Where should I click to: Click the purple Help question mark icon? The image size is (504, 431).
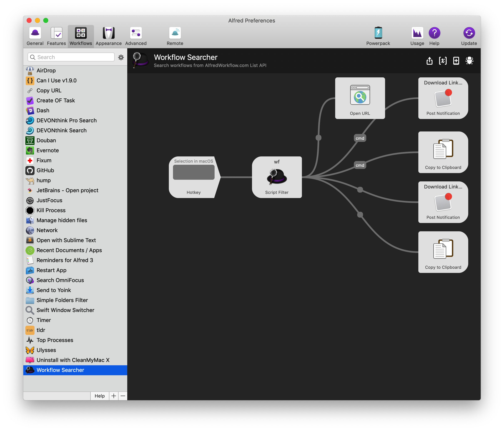click(434, 33)
